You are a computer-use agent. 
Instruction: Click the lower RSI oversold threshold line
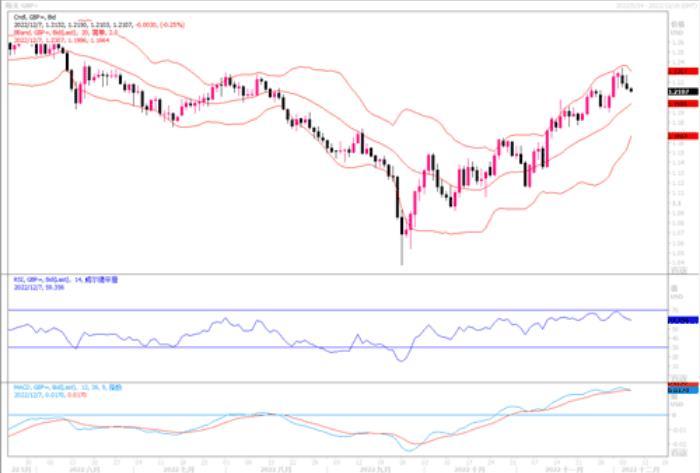tap(300, 347)
